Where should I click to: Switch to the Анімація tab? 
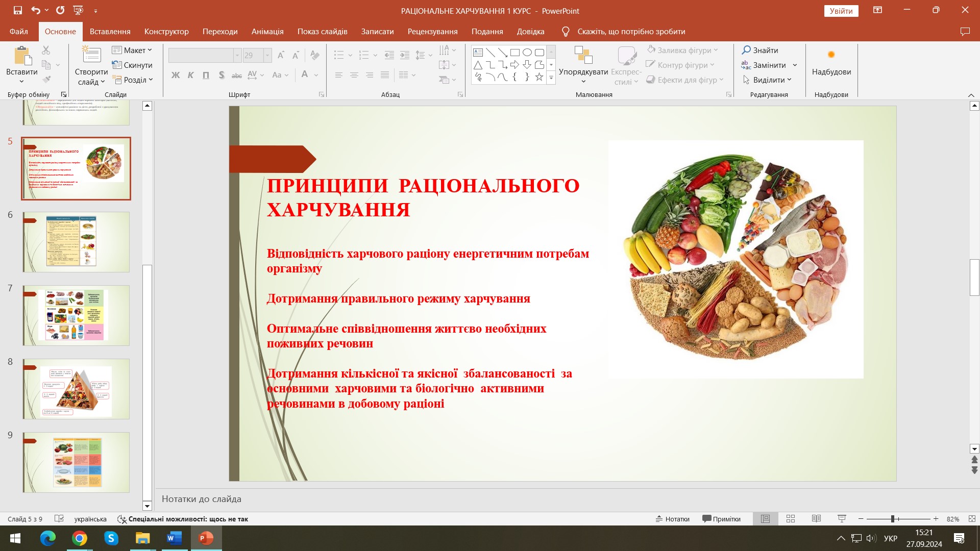pyautogui.click(x=267, y=32)
